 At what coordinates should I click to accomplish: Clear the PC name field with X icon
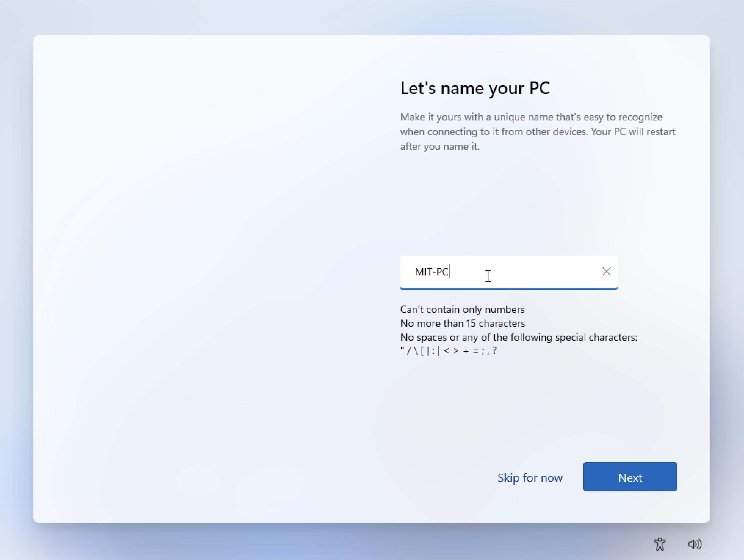(606, 271)
